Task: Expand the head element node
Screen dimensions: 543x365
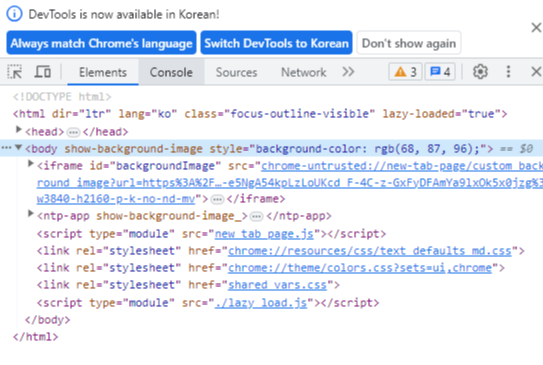Action: click(19, 130)
